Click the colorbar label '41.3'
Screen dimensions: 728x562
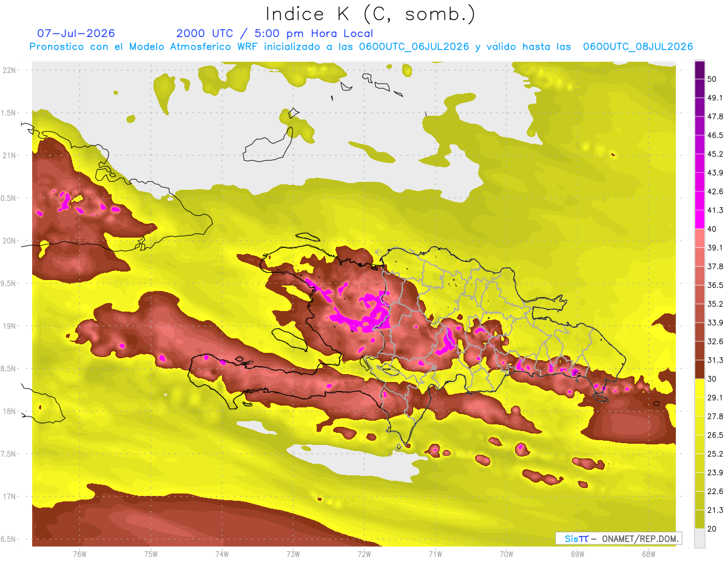pyautogui.click(x=715, y=210)
